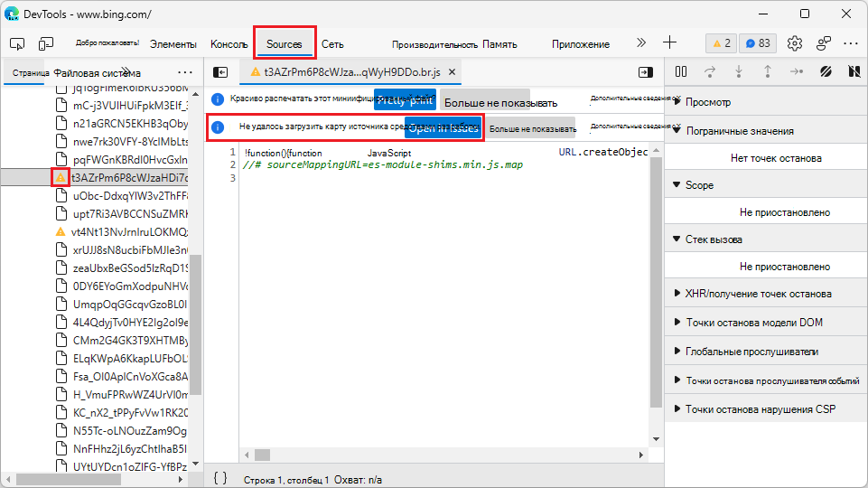Click the step icon with arrow and dot
The image size is (868, 488).
(x=796, y=71)
